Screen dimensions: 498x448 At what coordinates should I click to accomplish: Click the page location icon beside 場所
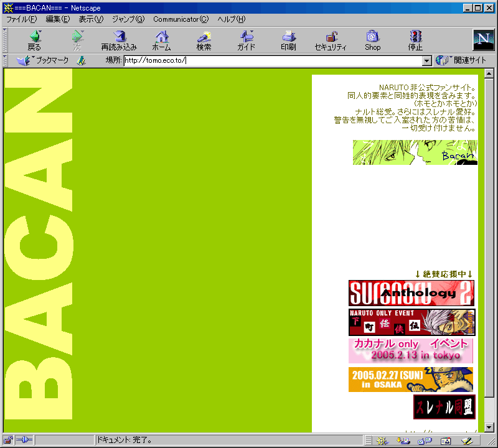(x=82, y=60)
